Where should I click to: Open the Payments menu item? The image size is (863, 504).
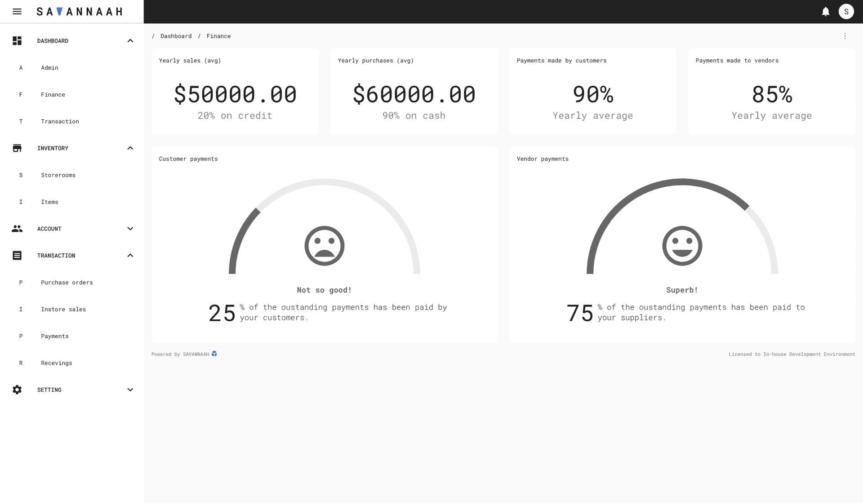(55, 336)
